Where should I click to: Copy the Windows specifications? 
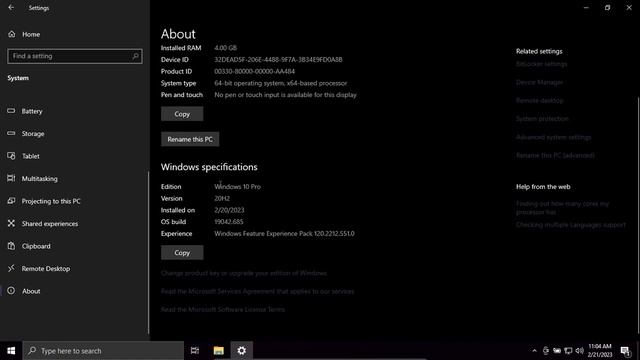182,253
